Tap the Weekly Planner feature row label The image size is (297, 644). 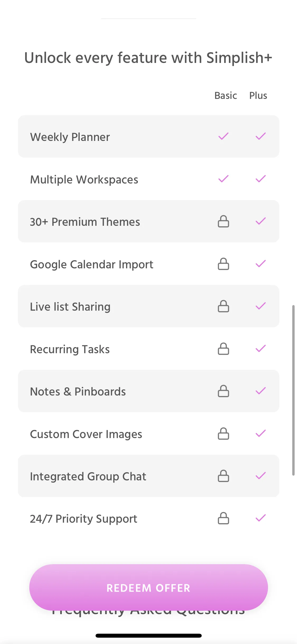(x=70, y=137)
